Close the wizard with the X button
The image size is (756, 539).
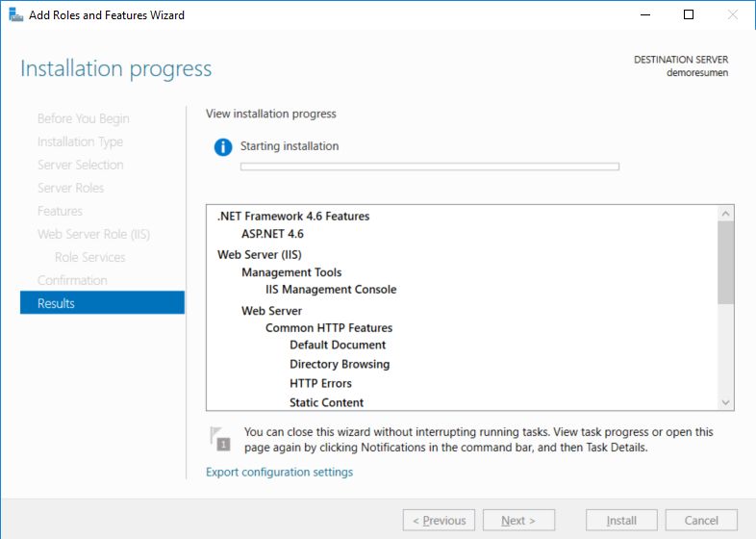tap(732, 15)
